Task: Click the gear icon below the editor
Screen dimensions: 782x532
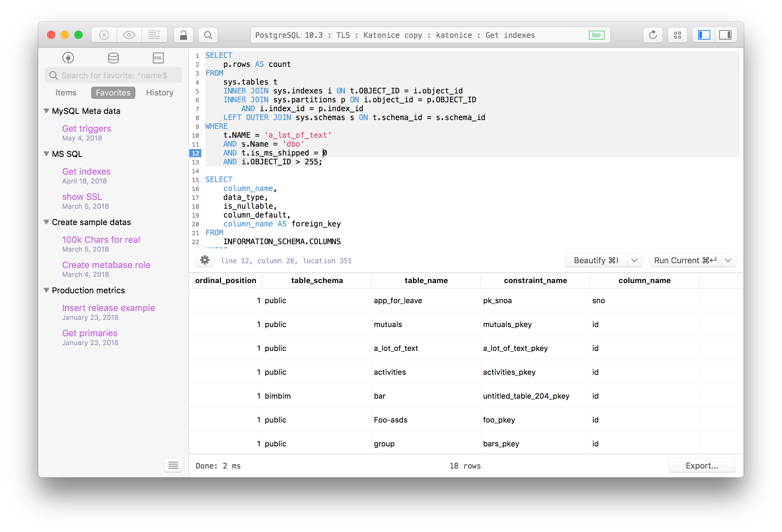Action: coord(205,260)
